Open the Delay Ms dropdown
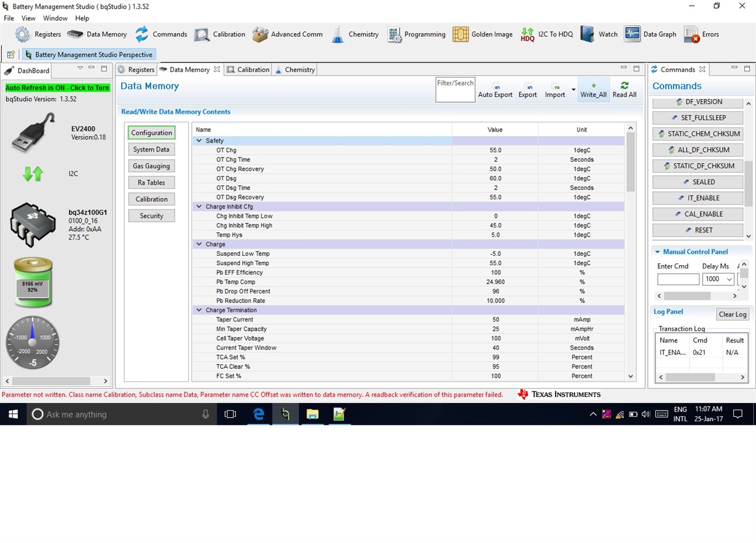Viewport: 756px width, 543px height. point(730,279)
